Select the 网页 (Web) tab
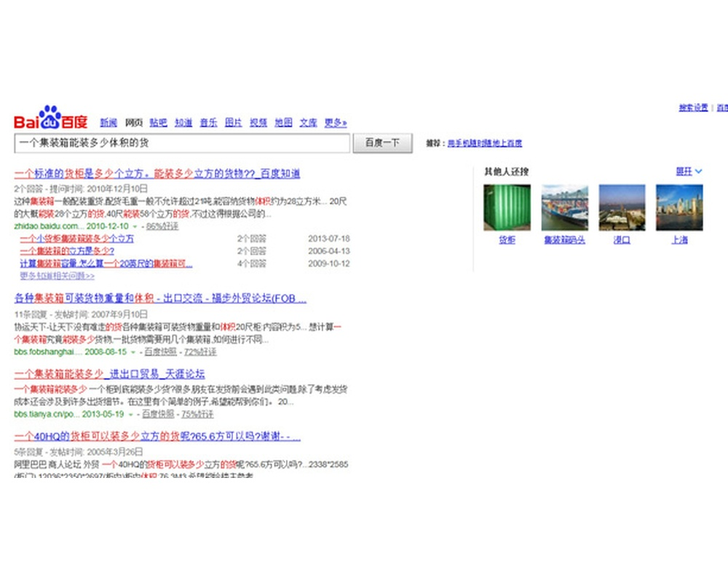This screenshot has width=728, height=582. click(134, 122)
